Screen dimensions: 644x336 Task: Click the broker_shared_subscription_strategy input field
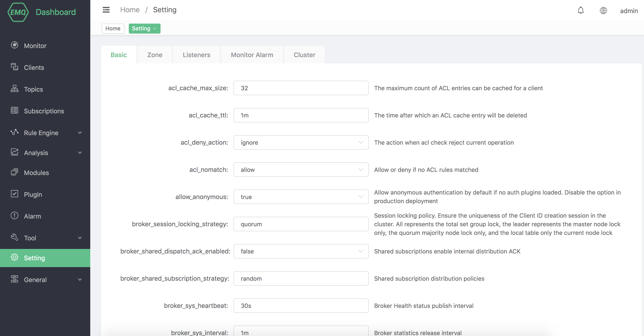pos(301,278)
